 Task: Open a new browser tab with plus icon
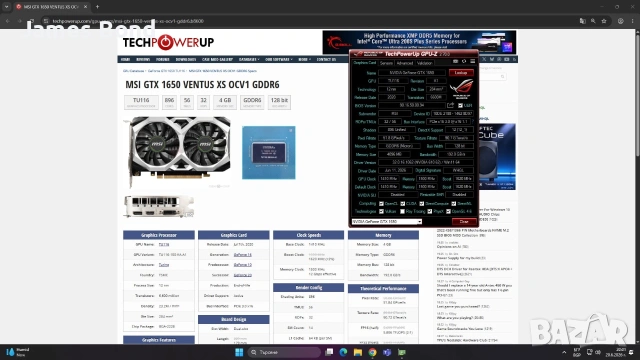pyautogui.click(x=97, y=7)
